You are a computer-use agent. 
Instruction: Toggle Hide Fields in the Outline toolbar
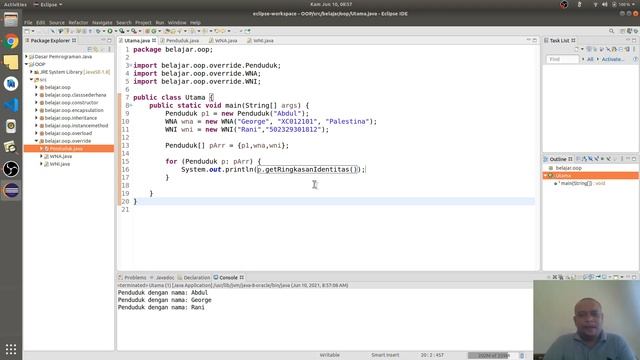coord(591,159)
